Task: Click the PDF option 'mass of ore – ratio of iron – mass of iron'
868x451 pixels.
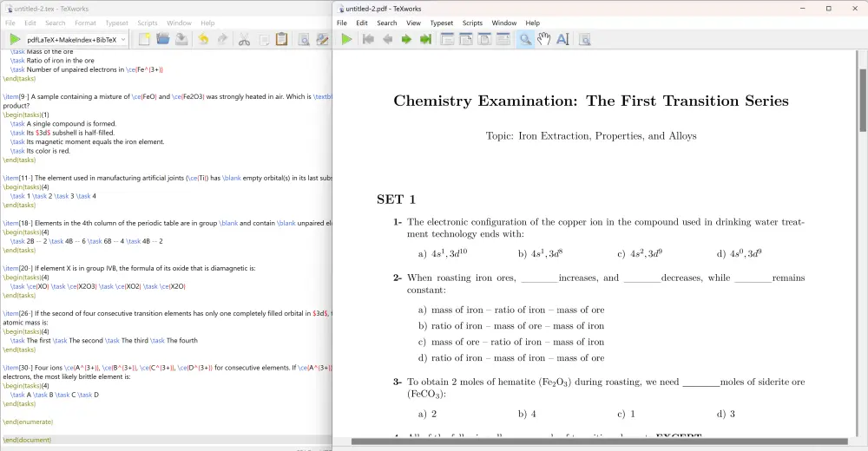Action: [x=517, y=342]
